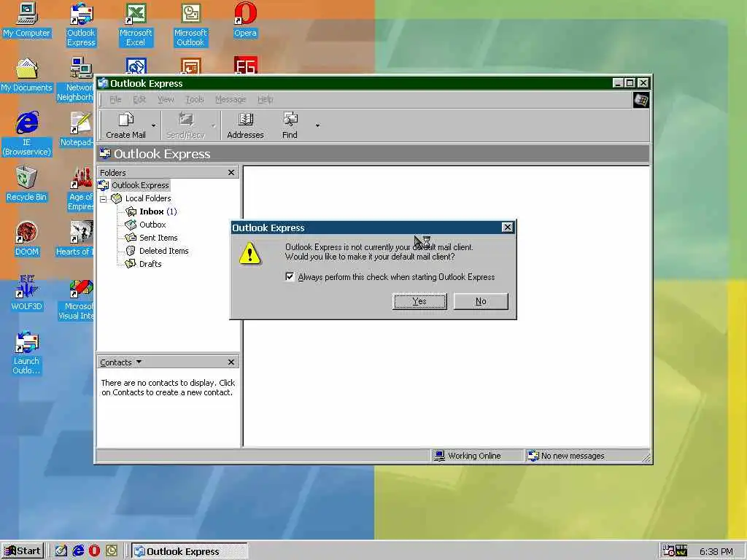Open WOLF3D desktop icon
747x560 pixels.
27,293
